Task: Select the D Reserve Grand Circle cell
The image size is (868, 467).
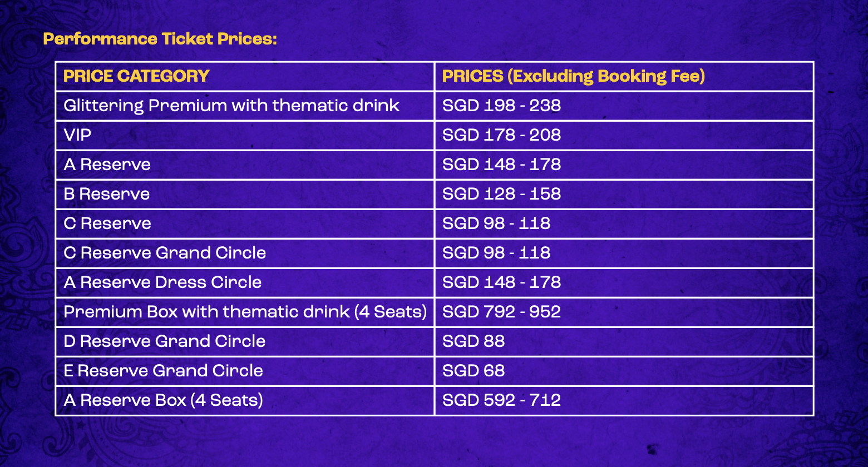Action: pos(164,341)
